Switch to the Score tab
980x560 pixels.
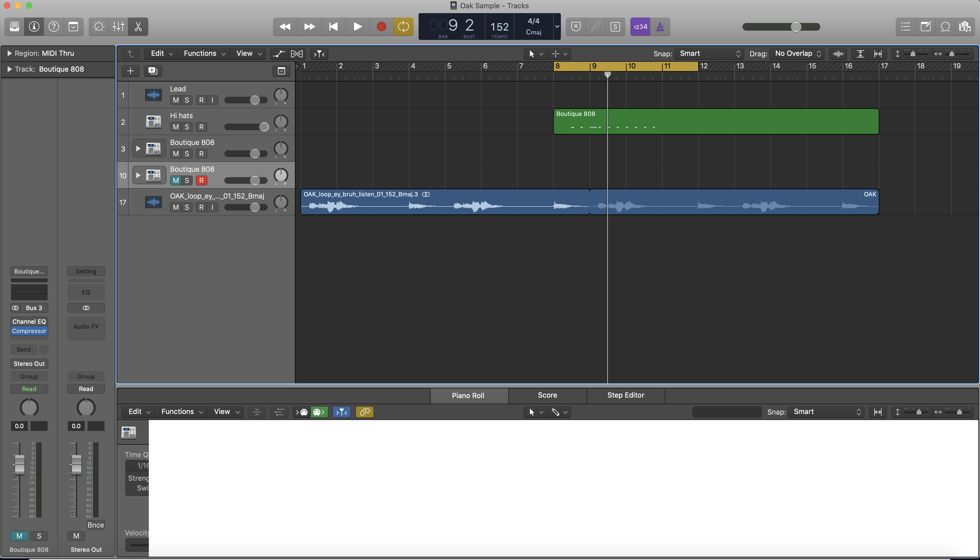pyautogui.click(x=547, y=395)
